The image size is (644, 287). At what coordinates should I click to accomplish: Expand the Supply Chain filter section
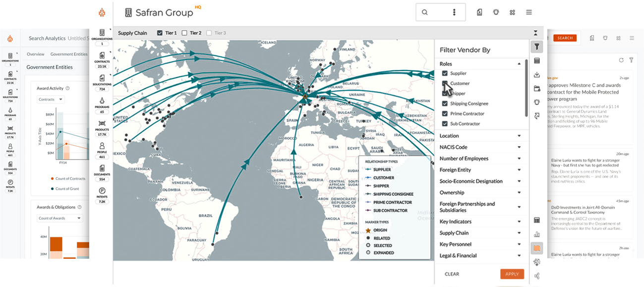pos(519,233)
